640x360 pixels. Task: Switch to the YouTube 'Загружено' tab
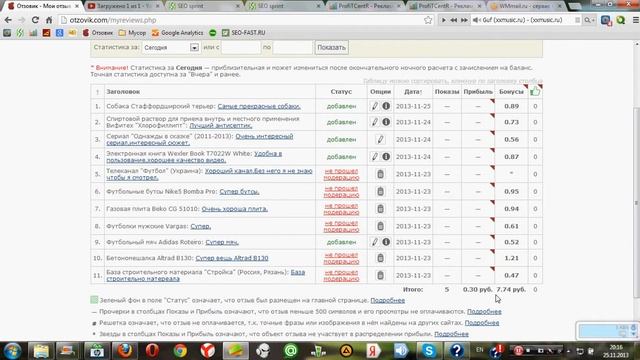click(122, 6)
